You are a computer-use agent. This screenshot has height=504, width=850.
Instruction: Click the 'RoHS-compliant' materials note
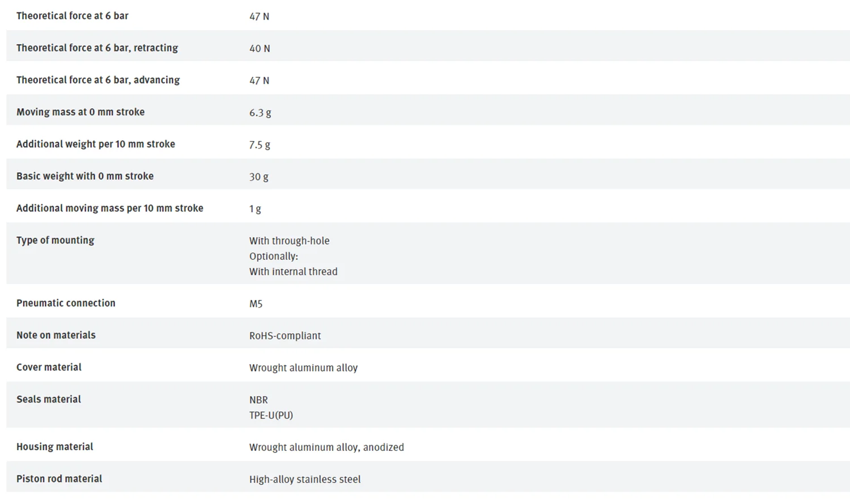click(285, 336)
